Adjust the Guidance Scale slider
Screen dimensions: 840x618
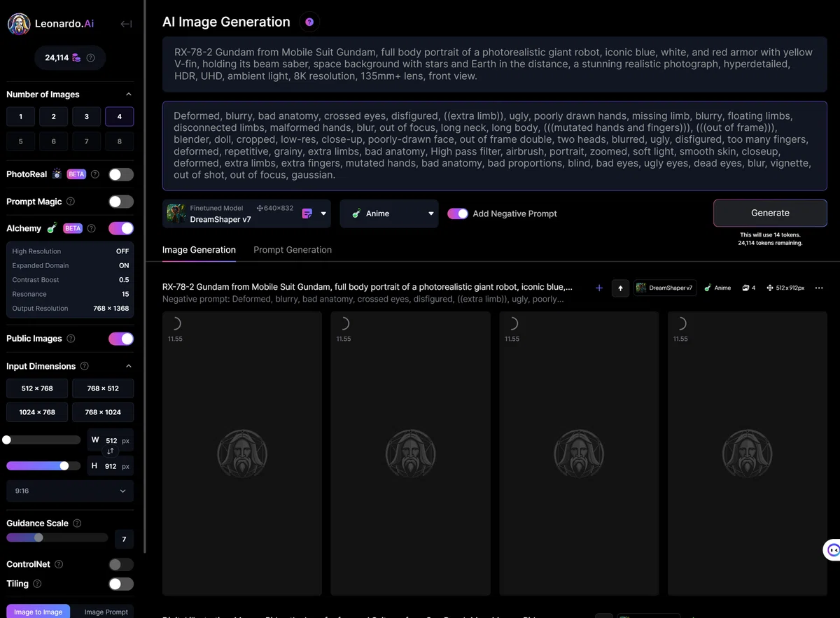point(38,538)
